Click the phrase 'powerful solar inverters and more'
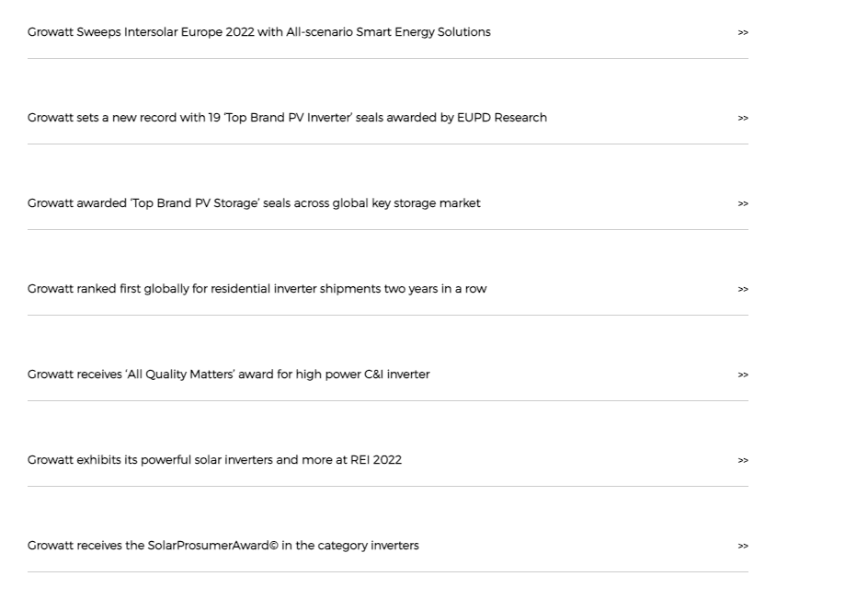The height and width of the screenshot is (611, 868). pyautogui.click(x=234, y=460)
